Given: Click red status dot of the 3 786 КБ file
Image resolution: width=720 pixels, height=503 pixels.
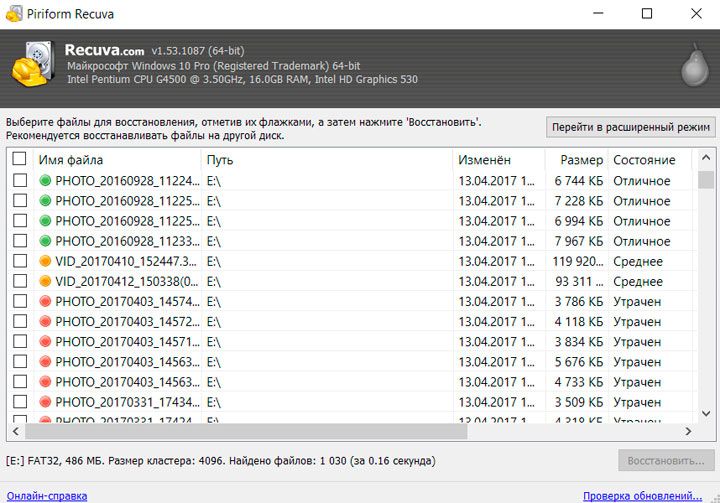Looking at the screenshot, I should click(45, 301).
